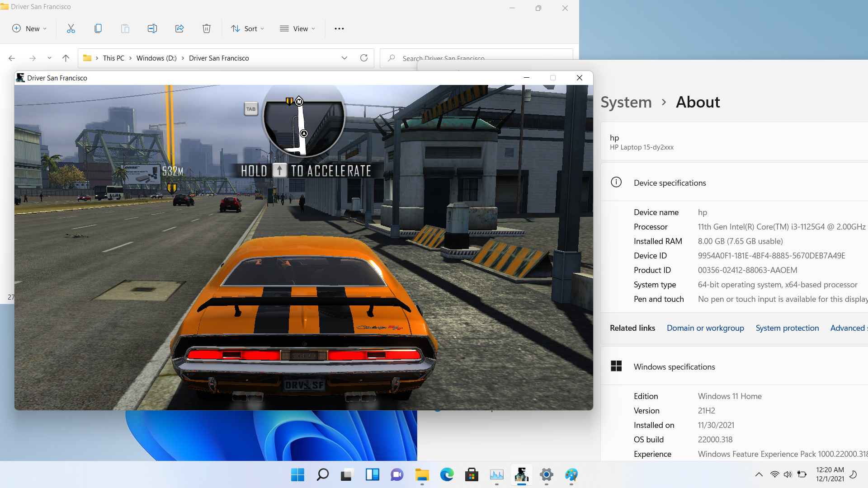This screenshot has height=488, width=868.
Task: Open the Domain or workgroup link
Action: (705, 328)
